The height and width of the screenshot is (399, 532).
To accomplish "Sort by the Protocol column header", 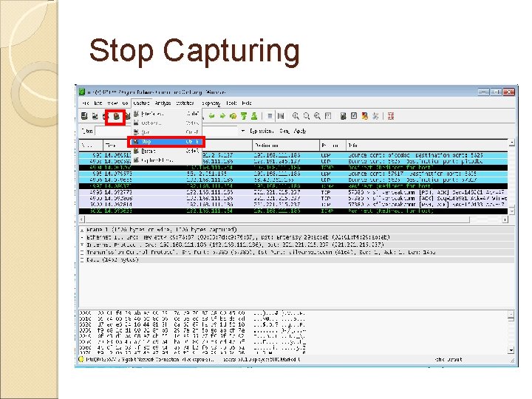I will point(332,146).
